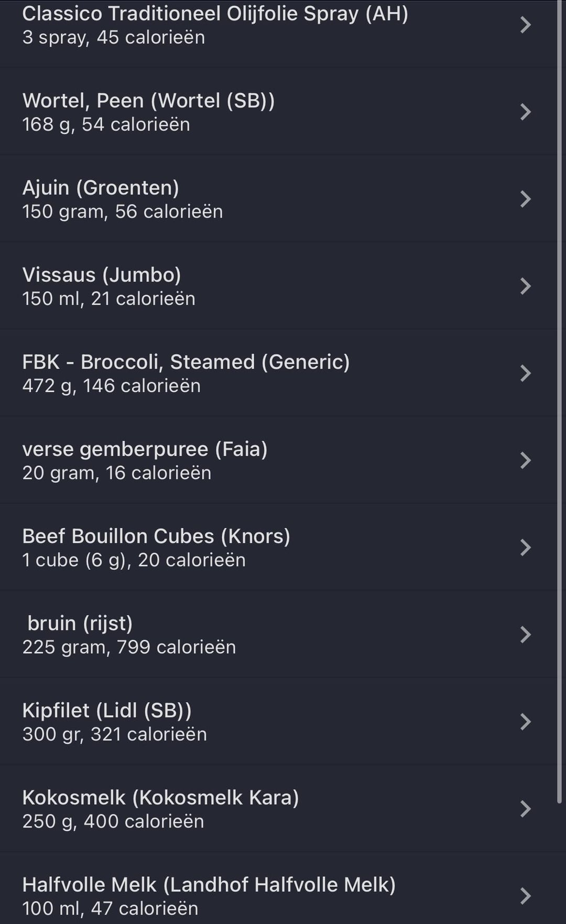Click the Broccoli row chevron
The height and width of the screenshot is (924, 566).
(x=525, y=373)
